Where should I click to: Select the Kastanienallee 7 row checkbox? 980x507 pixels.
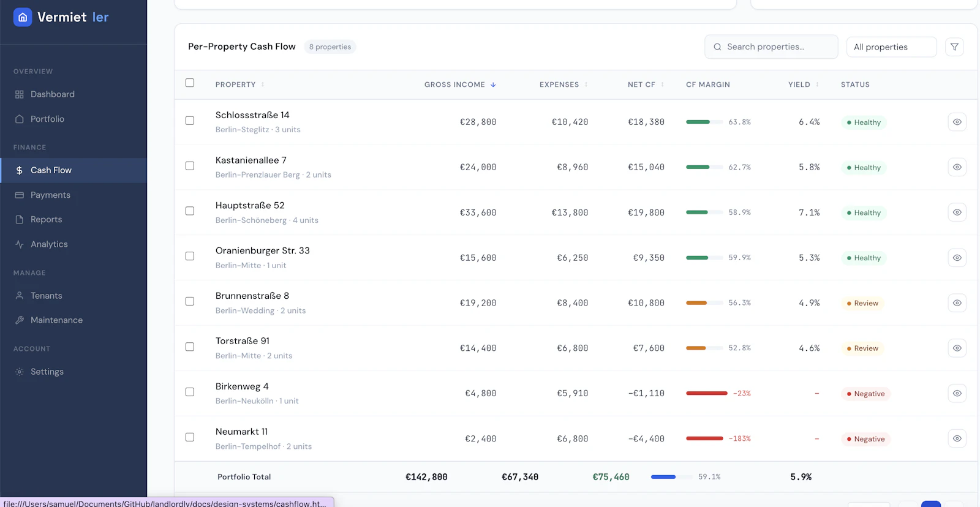(x=190, y=166)
